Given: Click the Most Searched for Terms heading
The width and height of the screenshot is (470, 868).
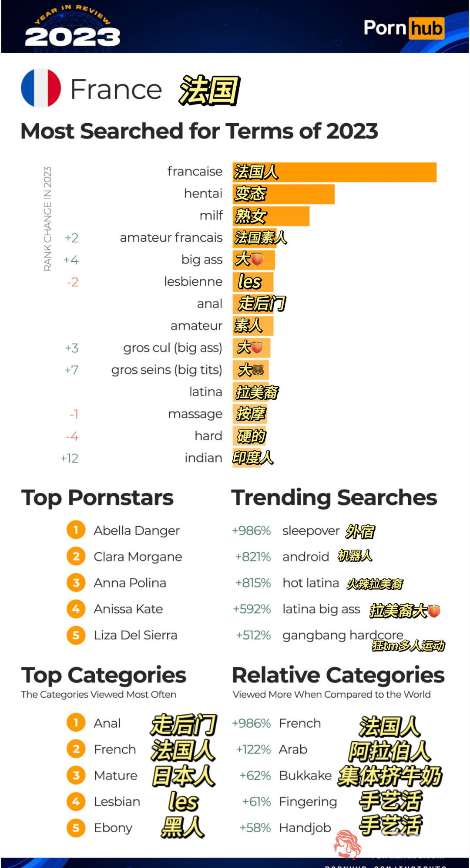Looking at the screenshot, I should [x=199, y=131].
